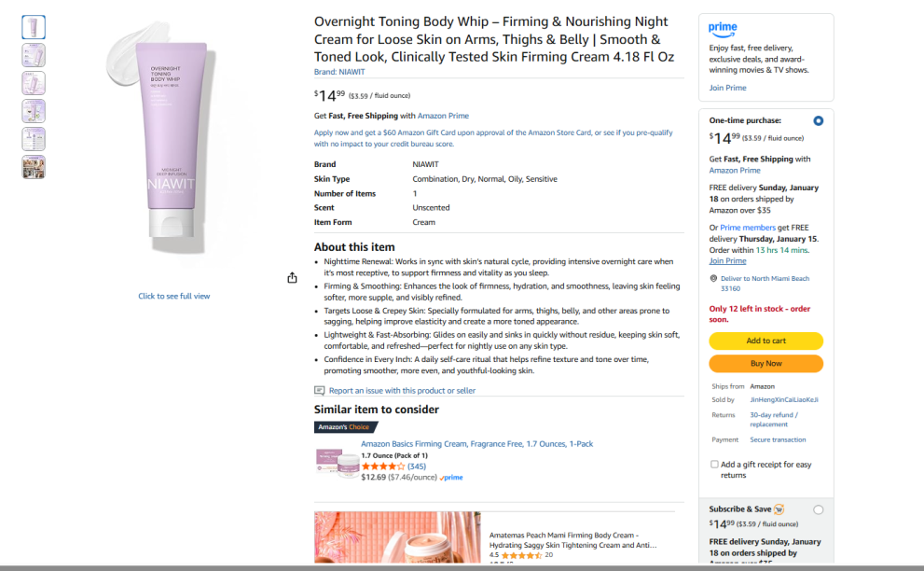
Task: Click the location pin delivery icon
Action: (713, 278)
